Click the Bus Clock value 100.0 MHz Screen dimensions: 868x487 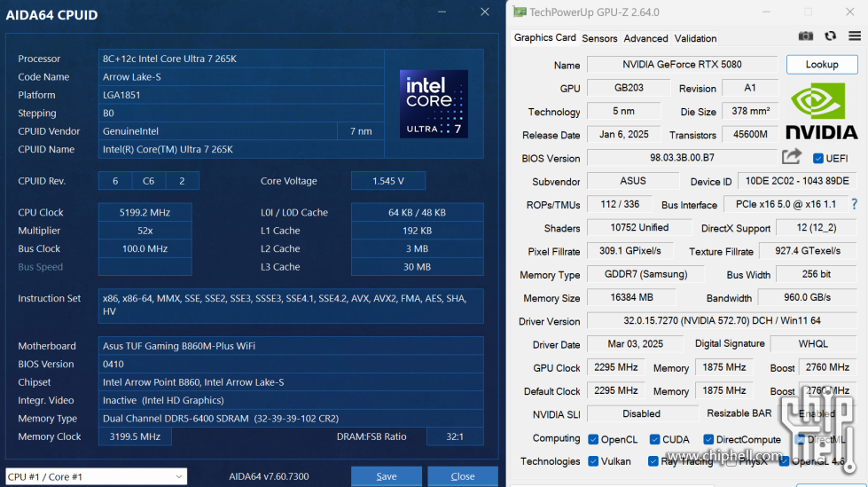(145, 248)
